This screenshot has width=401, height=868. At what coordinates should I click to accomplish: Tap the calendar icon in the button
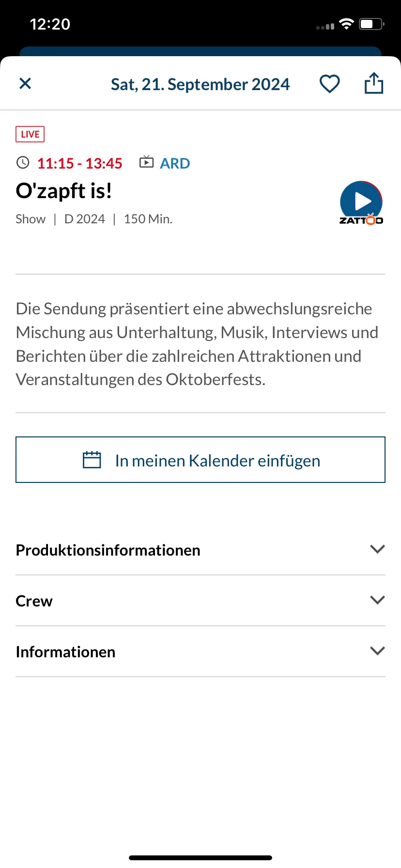(x=92, y=460)
